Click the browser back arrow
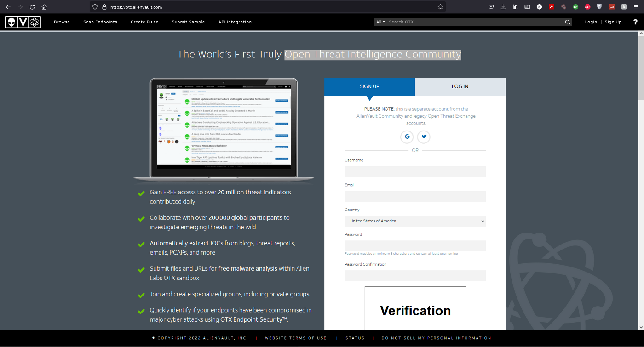Screen dimensions: 644x347 (x=8, y=7)
